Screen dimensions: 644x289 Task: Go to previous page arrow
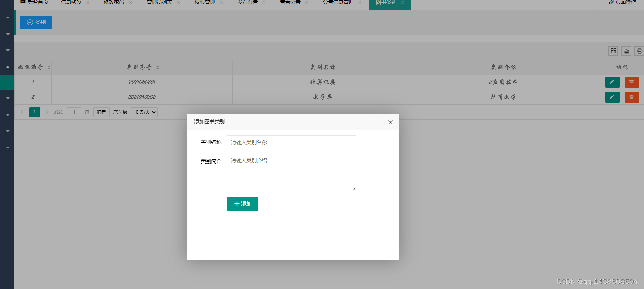[22, 112]
